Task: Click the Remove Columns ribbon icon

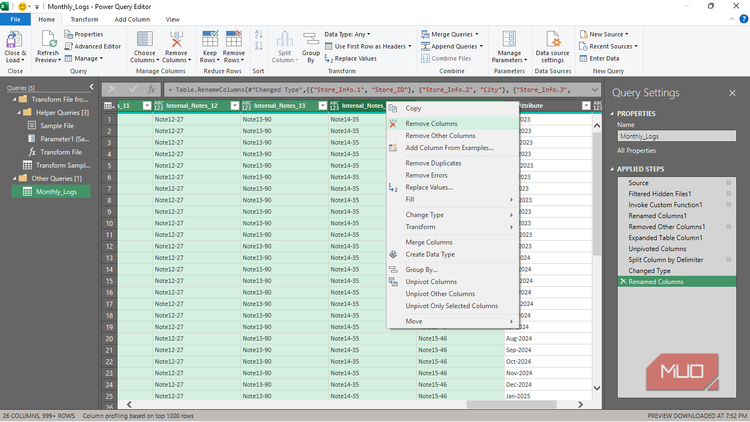Action: [x=176, y=39]
